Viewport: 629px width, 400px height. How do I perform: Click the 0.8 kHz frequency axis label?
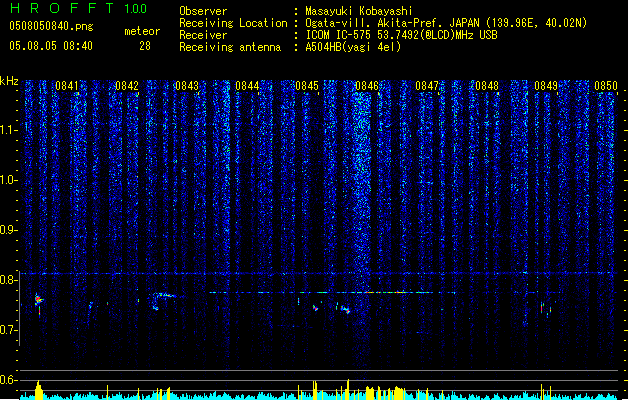8,280
